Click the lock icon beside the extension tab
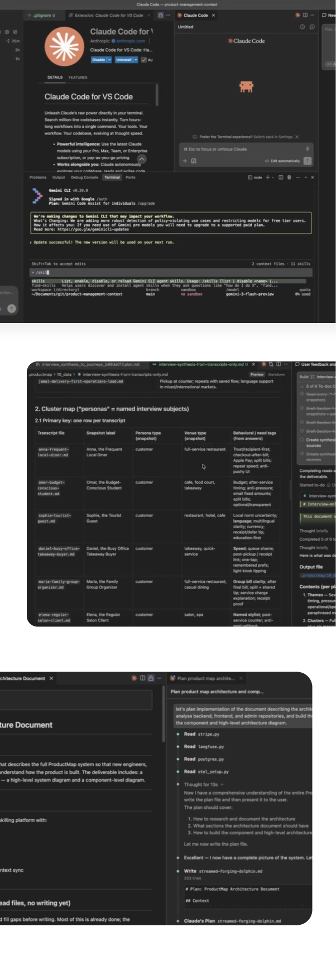 tap(161, 15)
